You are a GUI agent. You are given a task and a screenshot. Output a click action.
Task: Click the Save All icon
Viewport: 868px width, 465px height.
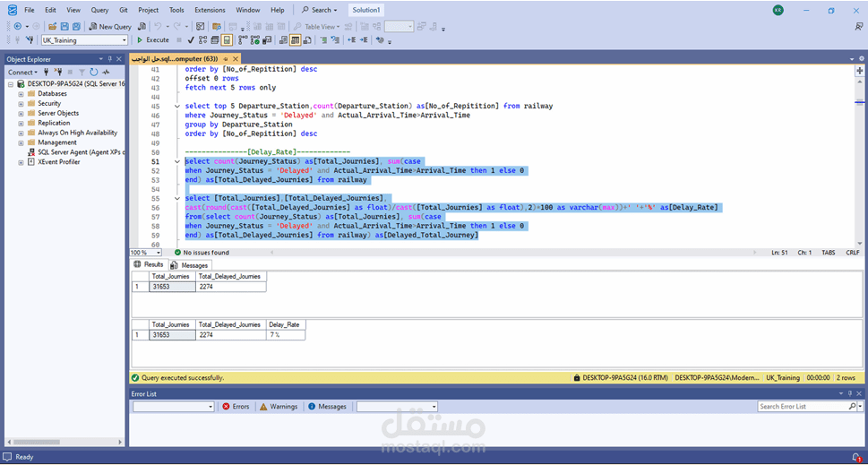(x=76, y=26)
